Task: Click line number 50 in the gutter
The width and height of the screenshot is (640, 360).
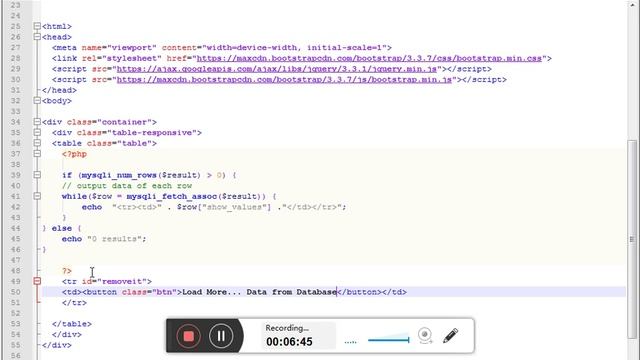Action: pyautogui.click(x=16, y=292)
